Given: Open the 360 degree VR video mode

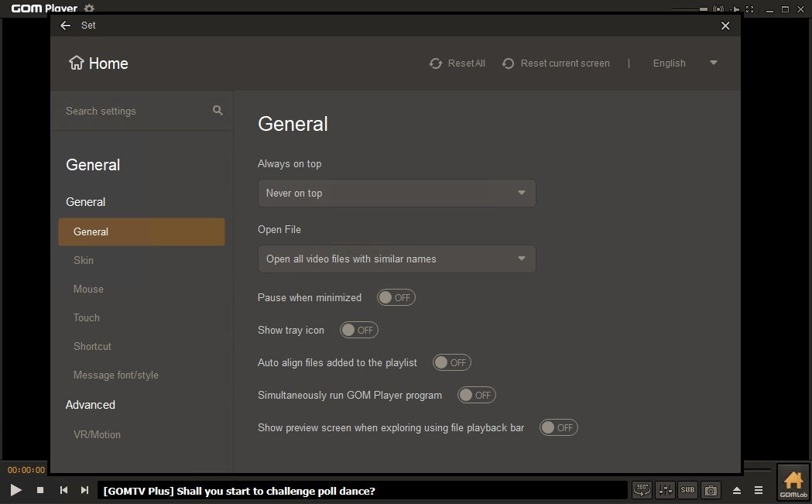Looking at the screenshot, I should click(x=641, y=490).
